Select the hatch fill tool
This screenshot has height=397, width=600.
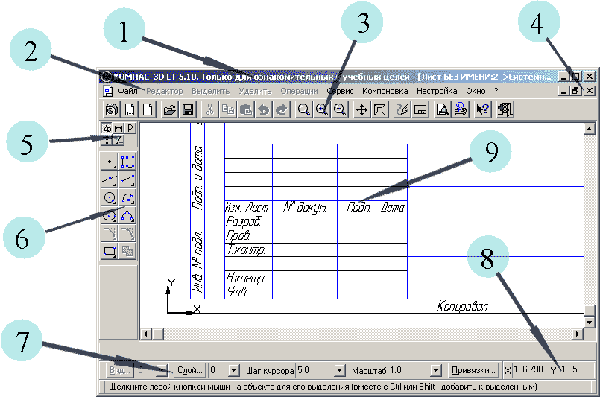click(x=127, y=252)
